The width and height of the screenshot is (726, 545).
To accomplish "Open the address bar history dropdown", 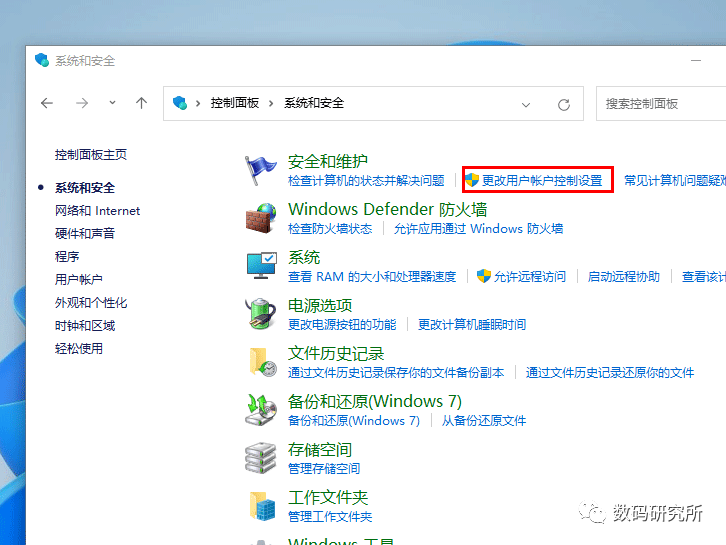I will [526, 105].
